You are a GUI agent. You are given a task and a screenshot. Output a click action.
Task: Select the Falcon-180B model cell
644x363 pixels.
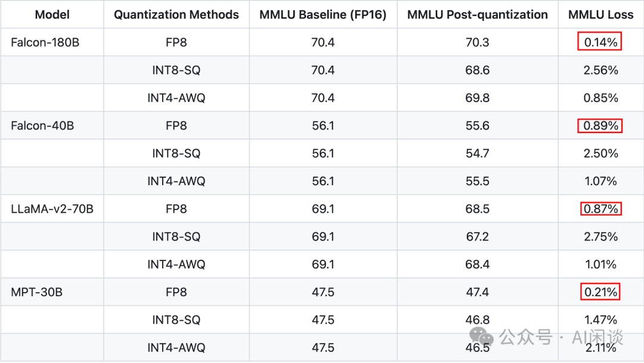[45, 42]
